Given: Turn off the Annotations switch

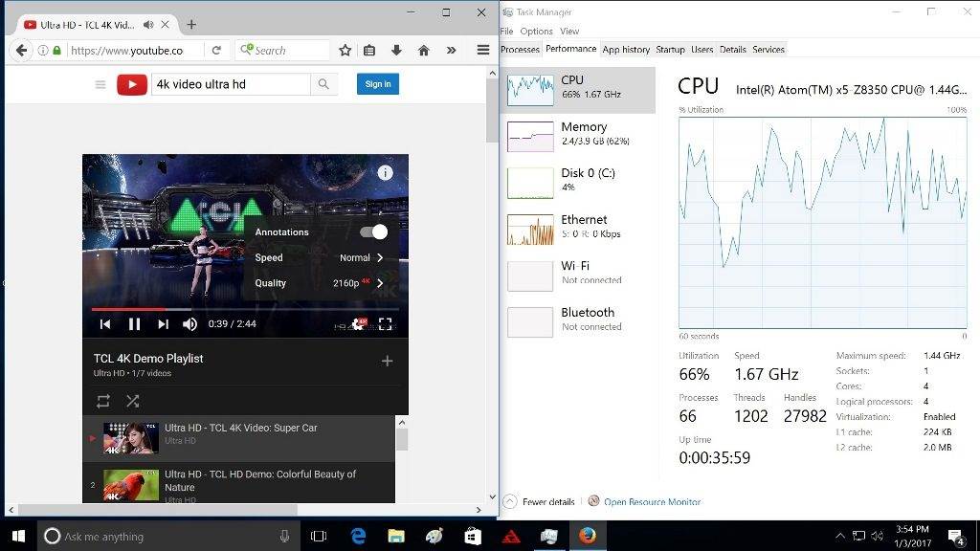Looking at the screenshot, I should tap(373, 231).
